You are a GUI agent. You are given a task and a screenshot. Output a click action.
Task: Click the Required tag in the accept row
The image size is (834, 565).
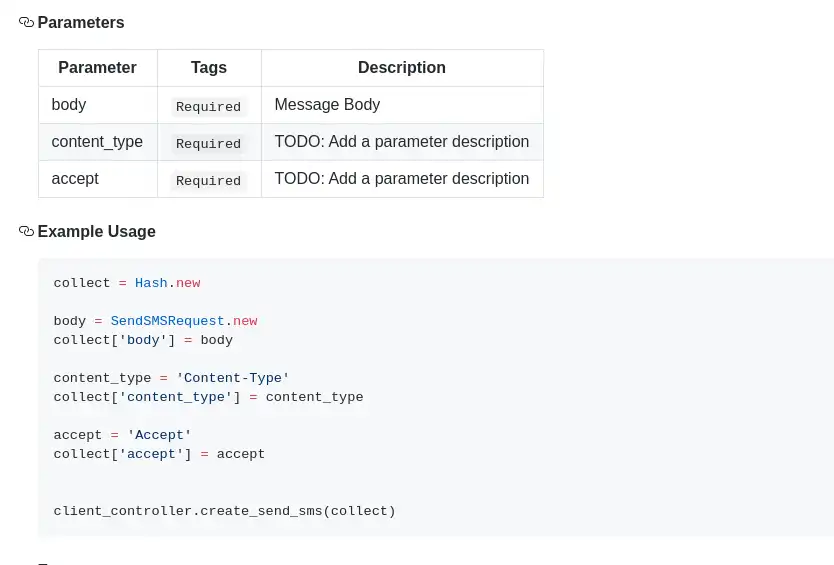208,181
